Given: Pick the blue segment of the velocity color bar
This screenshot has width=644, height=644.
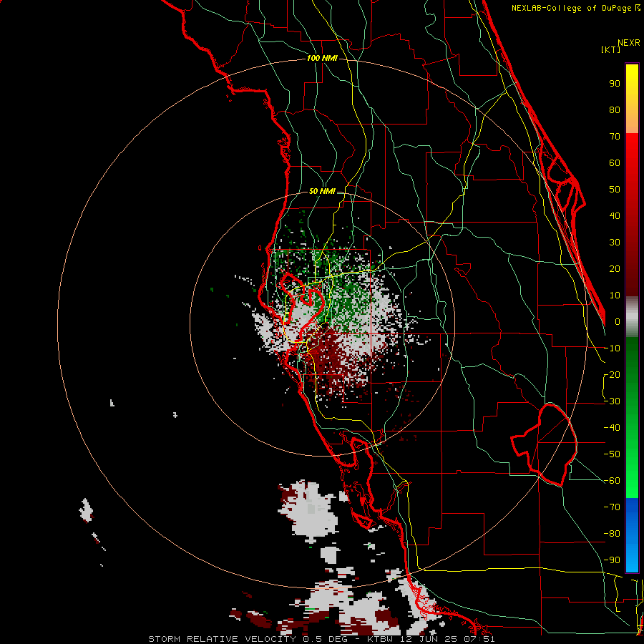Looking at the screenshot, I should pos(632,535).
